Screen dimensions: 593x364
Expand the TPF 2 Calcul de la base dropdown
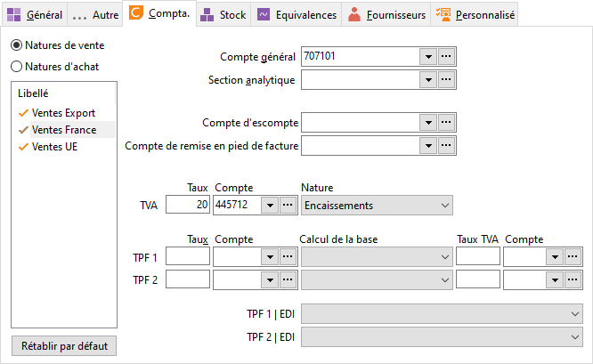(x=377, y=280)
